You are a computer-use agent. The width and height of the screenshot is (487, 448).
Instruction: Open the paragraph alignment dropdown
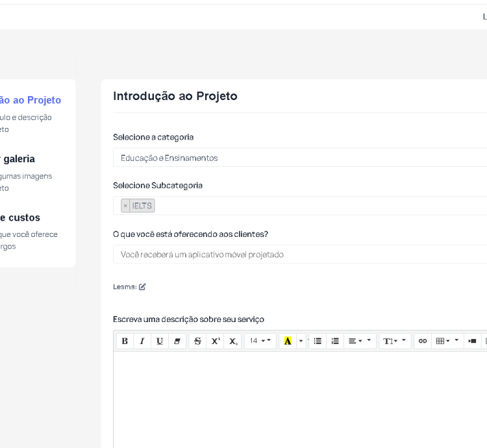point(355,341)
